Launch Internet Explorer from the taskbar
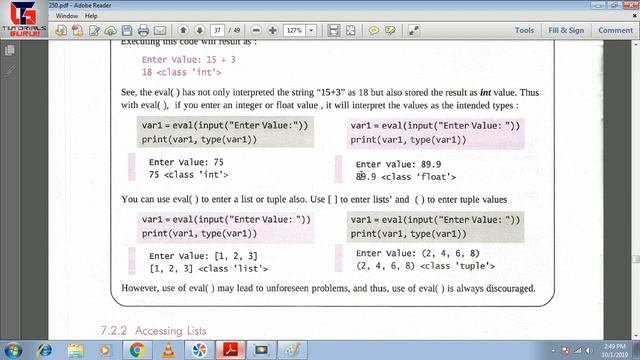Screen dimensions: 640x360 pyautogui.click(x=44, y=350)
